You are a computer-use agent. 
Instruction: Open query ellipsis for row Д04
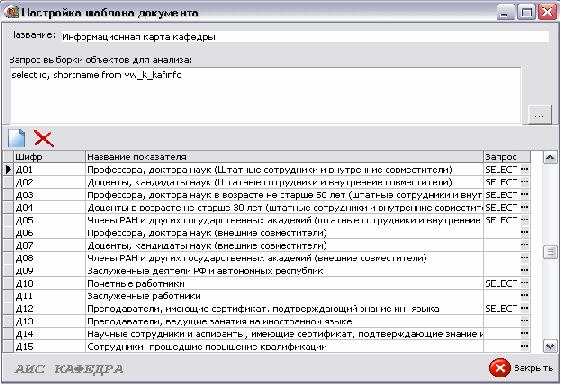coord(525,208)
